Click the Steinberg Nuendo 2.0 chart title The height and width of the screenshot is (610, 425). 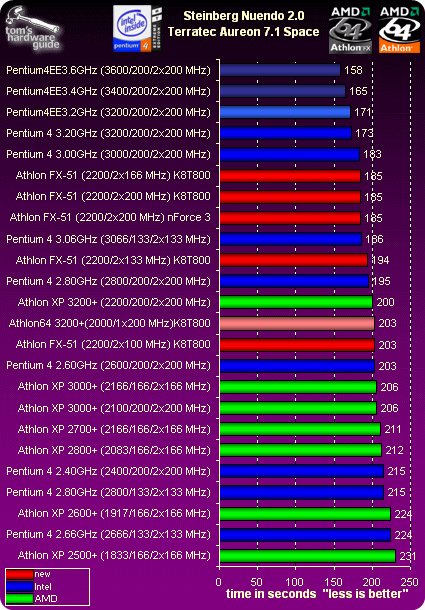[x=244, y=16]
